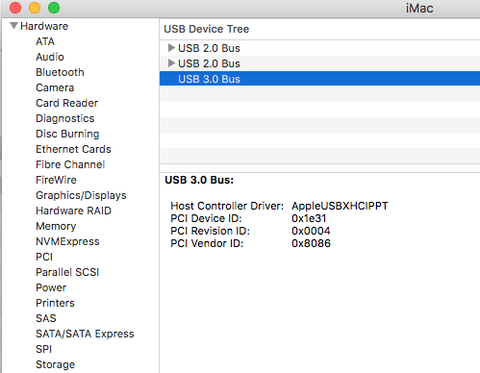The width and height of the screenshot is (480, 373).
Task: Select Power in the sidebar
Action: tap(51, 287)
